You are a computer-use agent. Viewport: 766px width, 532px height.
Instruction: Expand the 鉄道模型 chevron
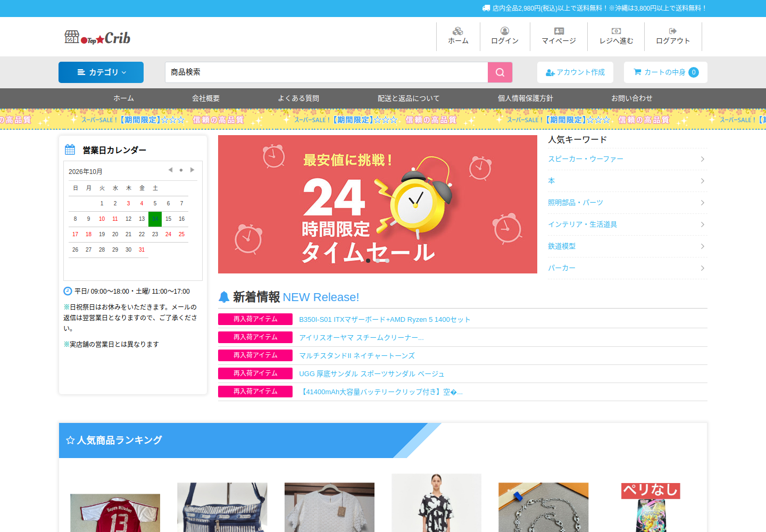pos(702,246)
